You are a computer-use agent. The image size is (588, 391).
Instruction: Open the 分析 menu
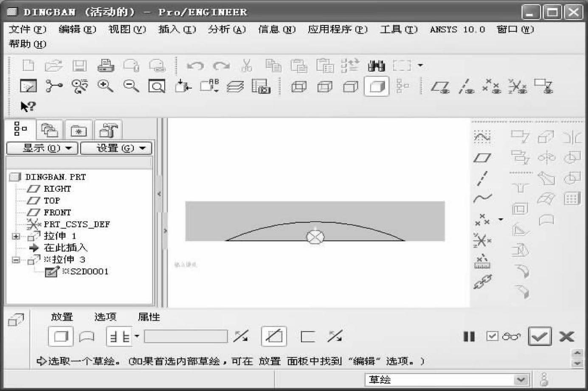(x=227, y=29)
